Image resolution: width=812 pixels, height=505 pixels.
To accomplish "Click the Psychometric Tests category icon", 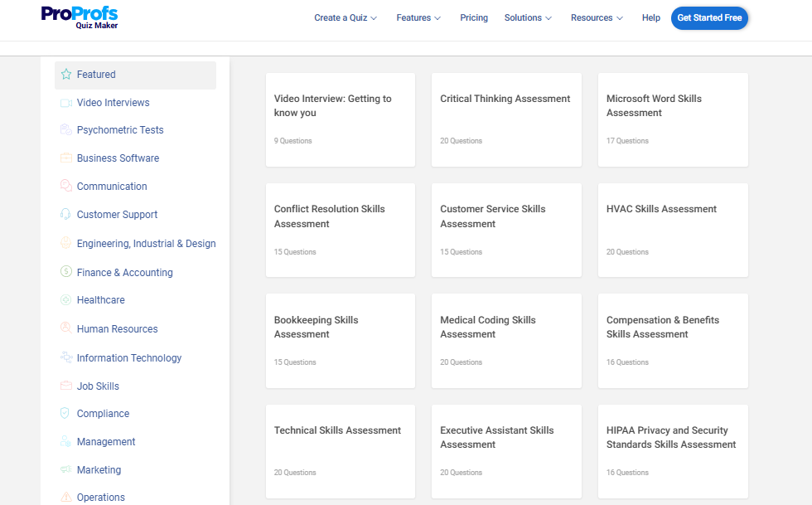I will point(66,130).
